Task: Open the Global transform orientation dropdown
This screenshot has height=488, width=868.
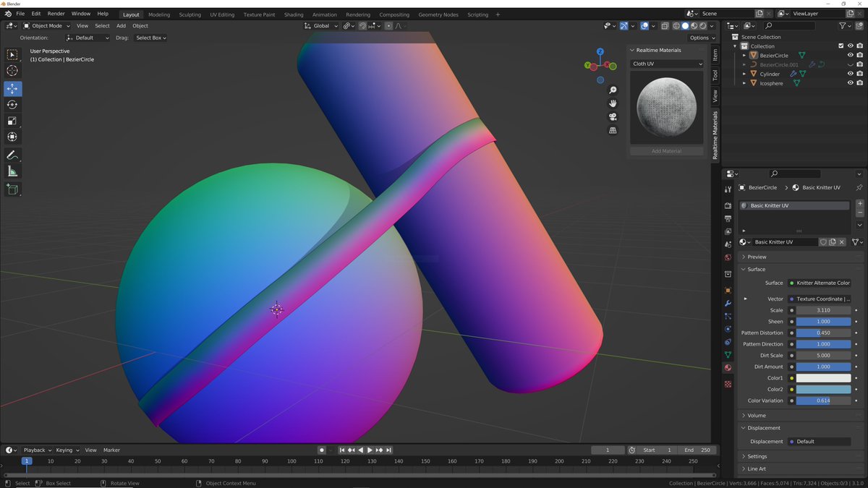Action: (321, 26)
